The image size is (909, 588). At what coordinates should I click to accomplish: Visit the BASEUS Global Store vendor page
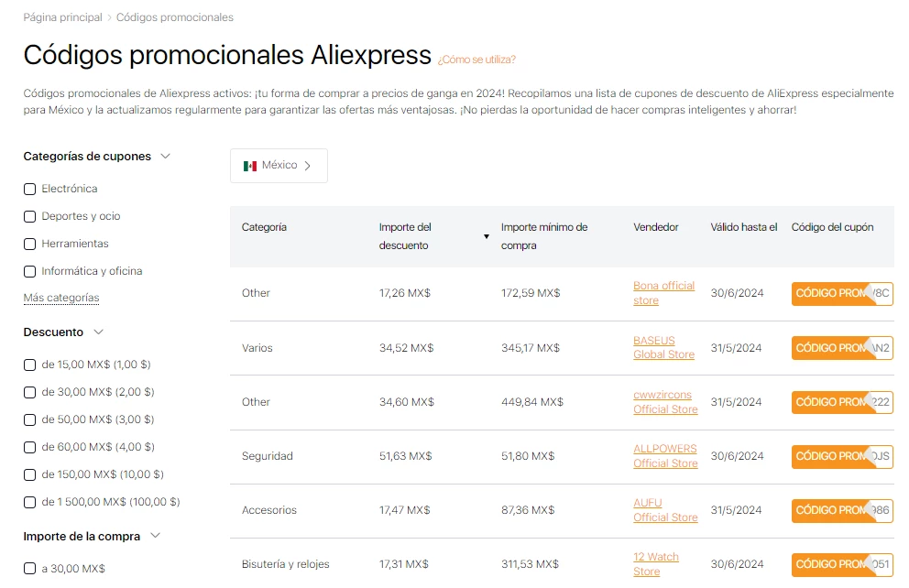[x=663, y=348]
